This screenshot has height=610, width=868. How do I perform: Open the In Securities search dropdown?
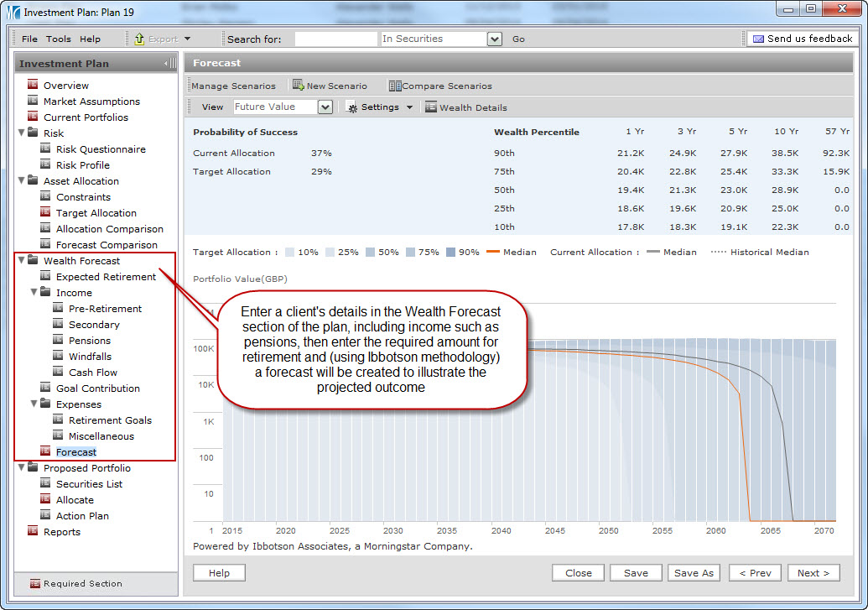pyautogui.click(x=494, y=39)
